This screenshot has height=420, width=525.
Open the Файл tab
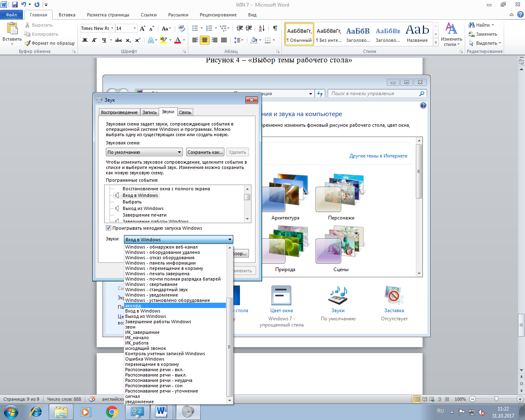click(x=11, y=15)
